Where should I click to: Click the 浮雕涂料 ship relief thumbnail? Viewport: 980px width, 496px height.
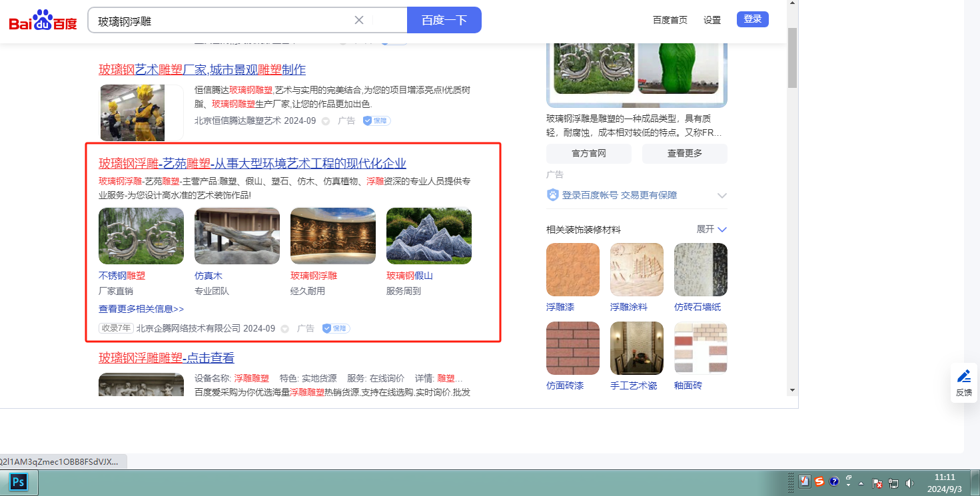[x=637, y=270]
